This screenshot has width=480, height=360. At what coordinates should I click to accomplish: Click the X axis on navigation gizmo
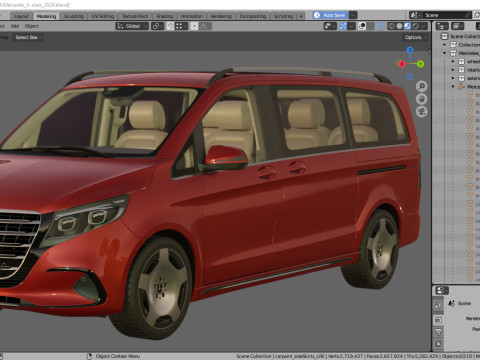tap(402, 64)
